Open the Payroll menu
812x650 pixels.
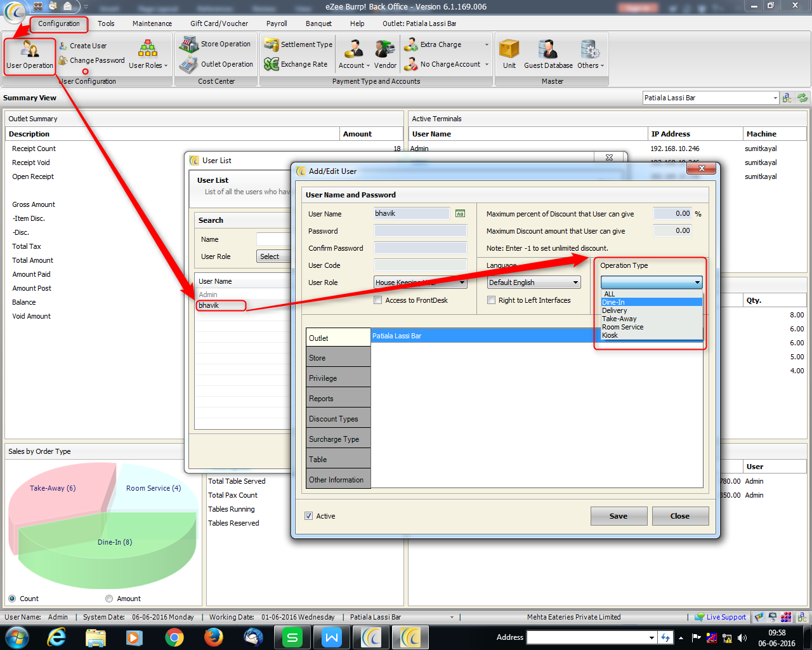tap(277, 23)
